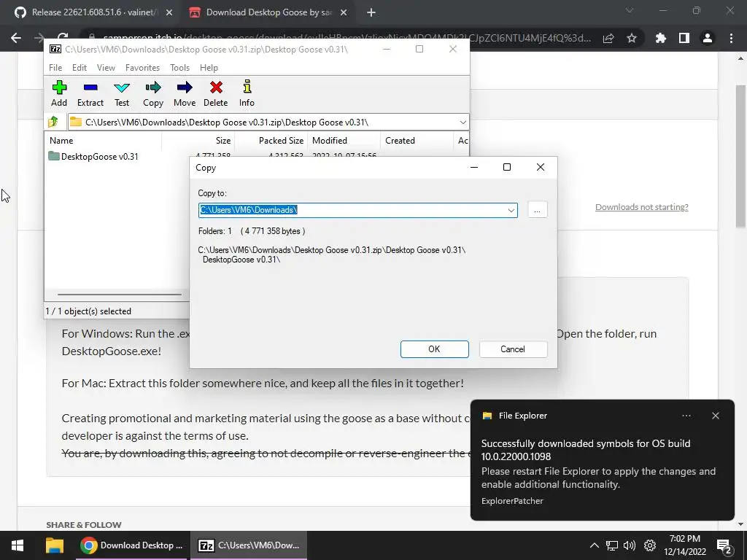This screenshot has width=747, height=560.
Task: Click the red Delete icon
Action: point(216,93)
